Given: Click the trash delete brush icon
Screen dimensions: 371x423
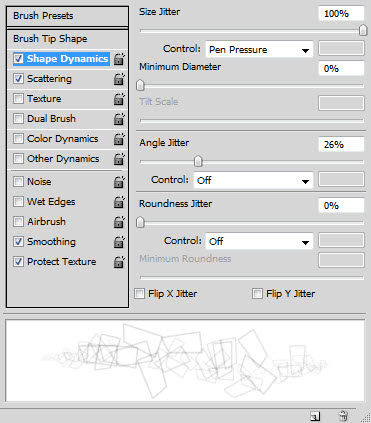Looking at the screenshot, I should point(343,416).
